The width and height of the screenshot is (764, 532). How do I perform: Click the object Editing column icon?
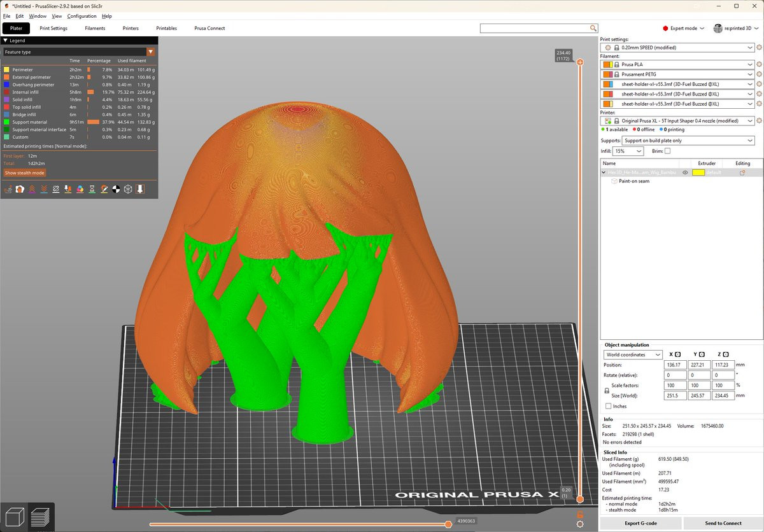(742, 172)
